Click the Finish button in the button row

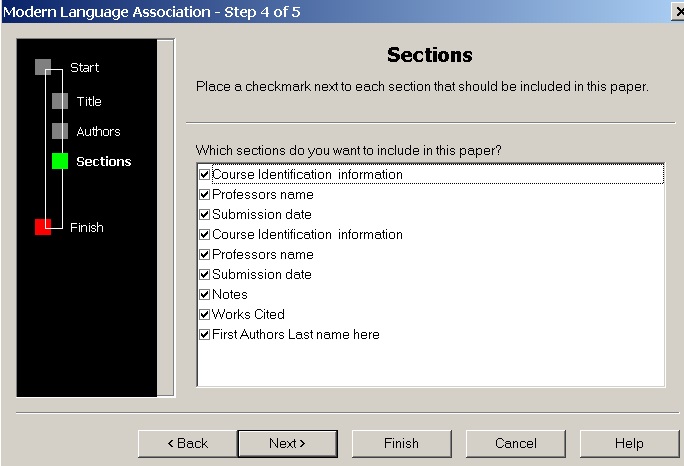coord(402,444)
